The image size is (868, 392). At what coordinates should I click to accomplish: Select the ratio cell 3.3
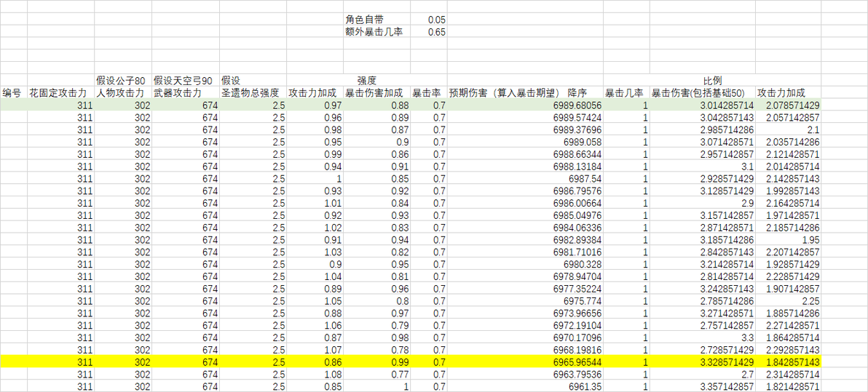(x=703, y=337)
